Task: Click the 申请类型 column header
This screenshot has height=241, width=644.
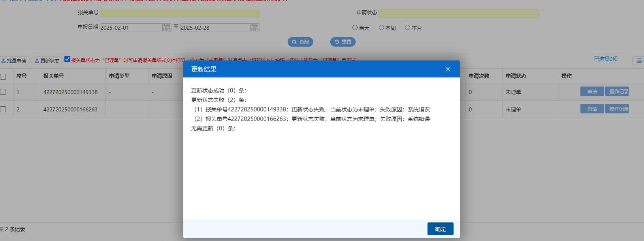Action: [x=119, y=76]
